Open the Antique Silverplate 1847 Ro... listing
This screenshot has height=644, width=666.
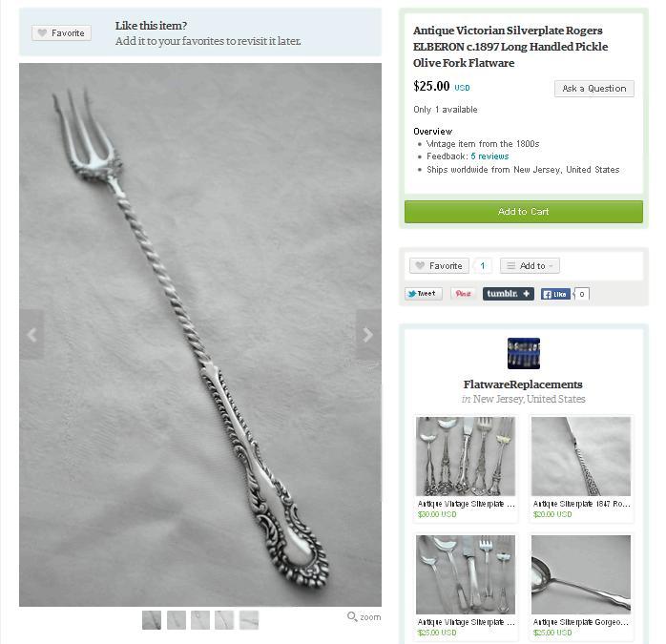(x=581, y=504)
